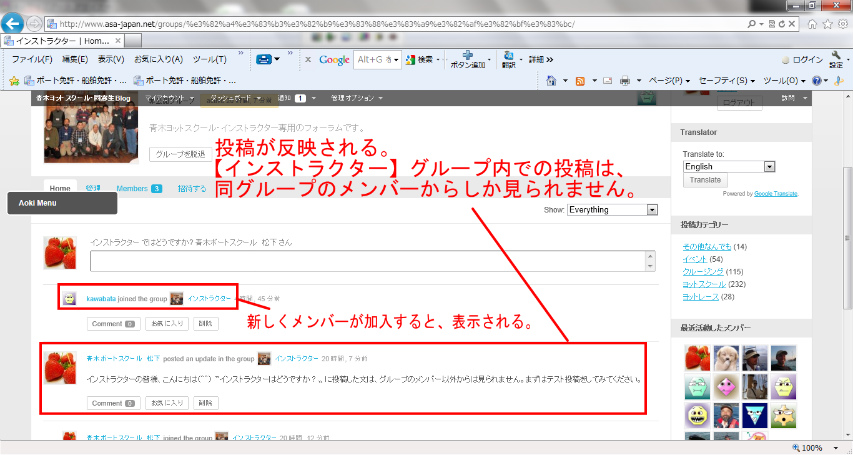Open the お気に入り(A) menu
The image size is (853, 455).
coord(158,59)
